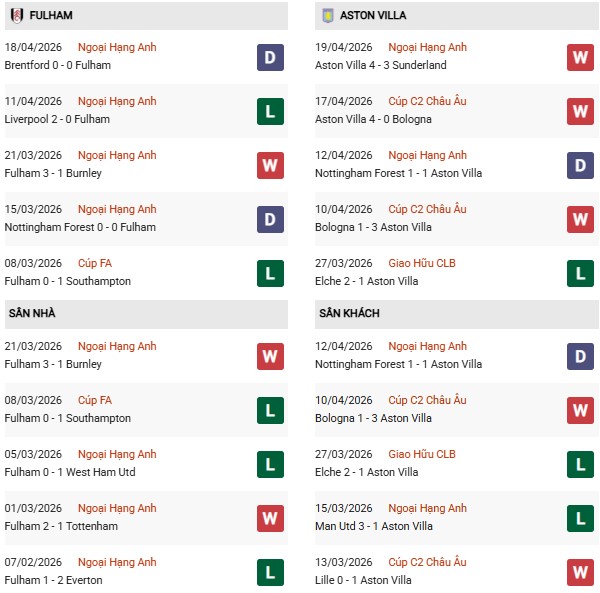
Task: Open the SÂN NHÀ home section header
Action: 34,314
